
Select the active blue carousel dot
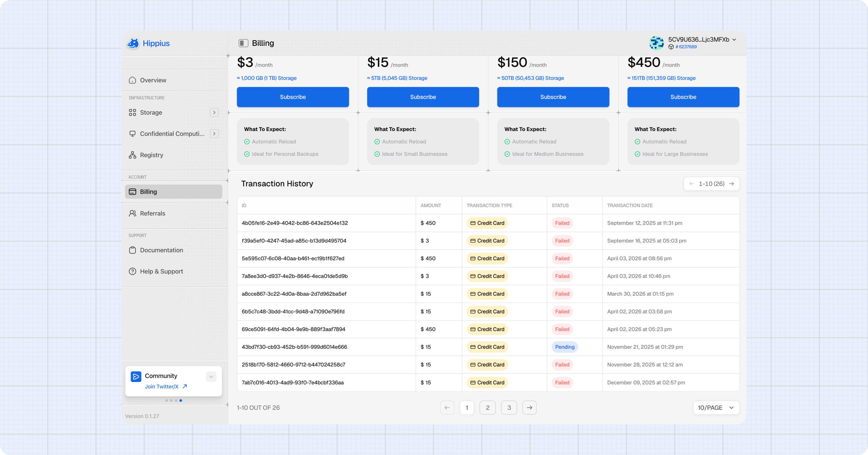tap(181, 400)
